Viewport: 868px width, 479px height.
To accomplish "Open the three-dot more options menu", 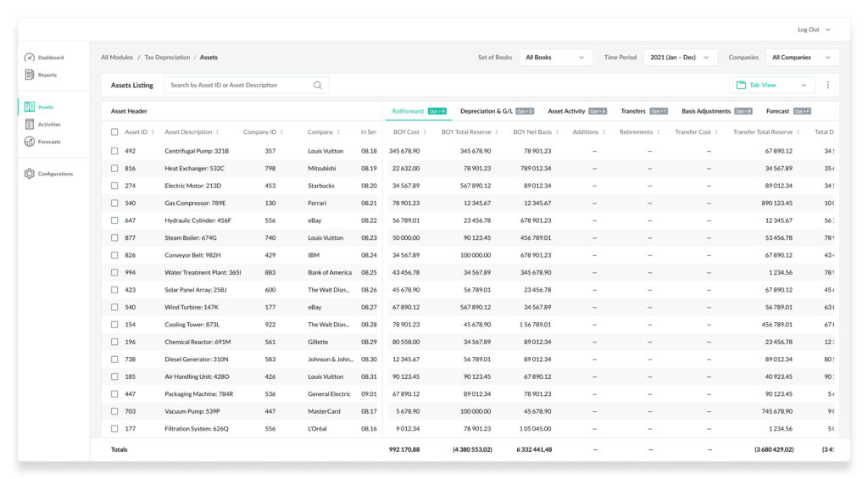I will point(827,85).
